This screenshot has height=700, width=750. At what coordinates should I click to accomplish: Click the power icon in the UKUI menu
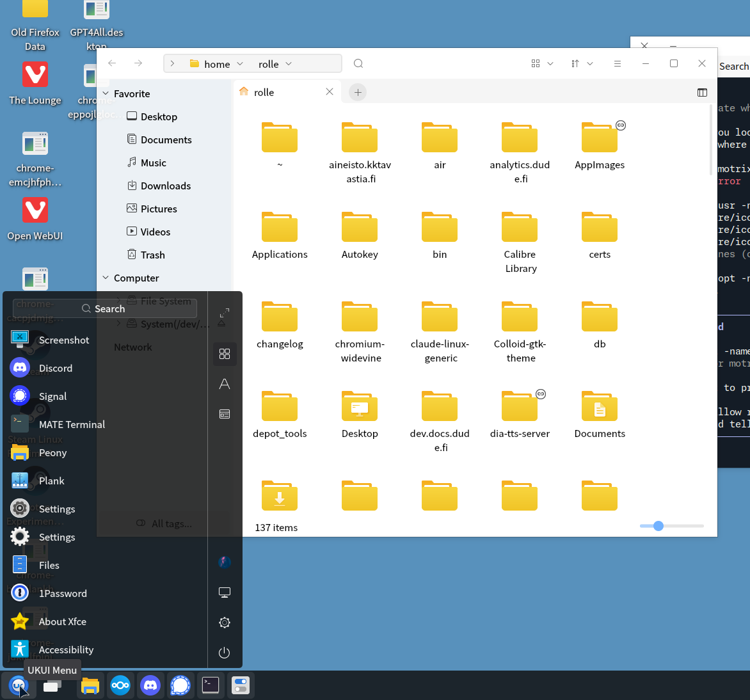coord(224,653)
